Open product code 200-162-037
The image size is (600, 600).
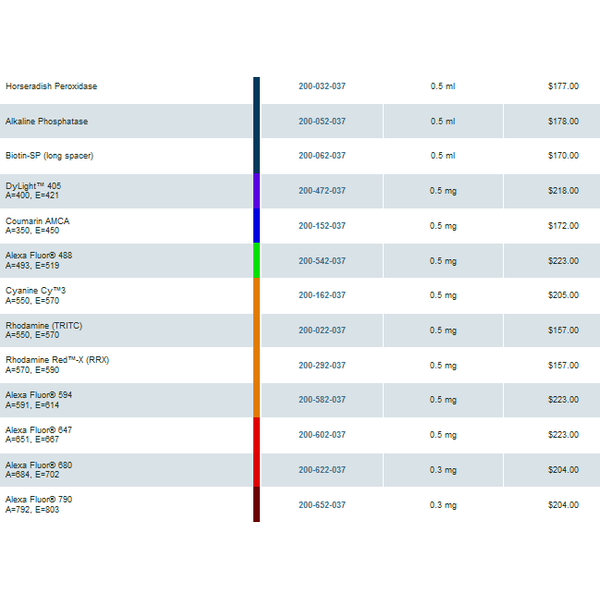[x=322, y=295]
